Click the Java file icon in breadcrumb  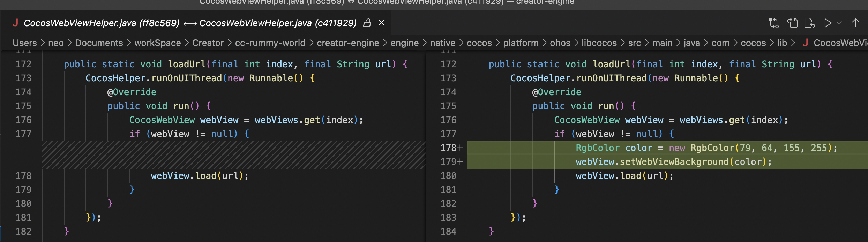(806, 43)
